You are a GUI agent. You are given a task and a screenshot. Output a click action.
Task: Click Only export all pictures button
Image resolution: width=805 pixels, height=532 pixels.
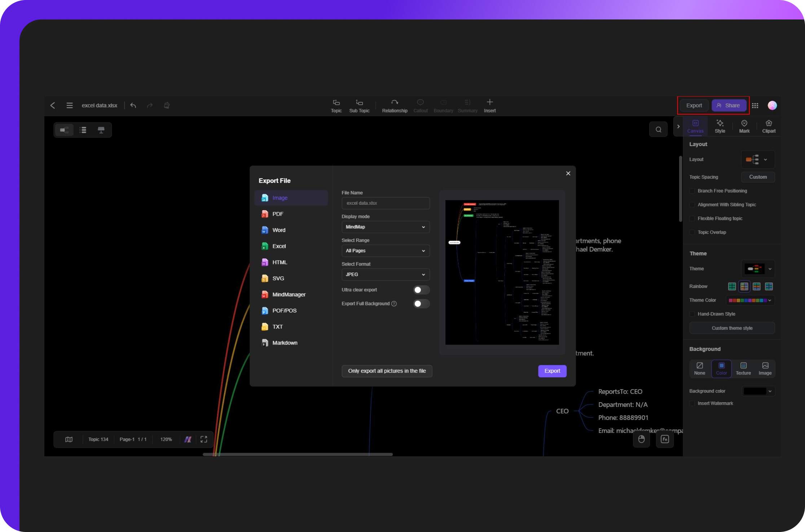pyautogui.click(x=387, y=371)
